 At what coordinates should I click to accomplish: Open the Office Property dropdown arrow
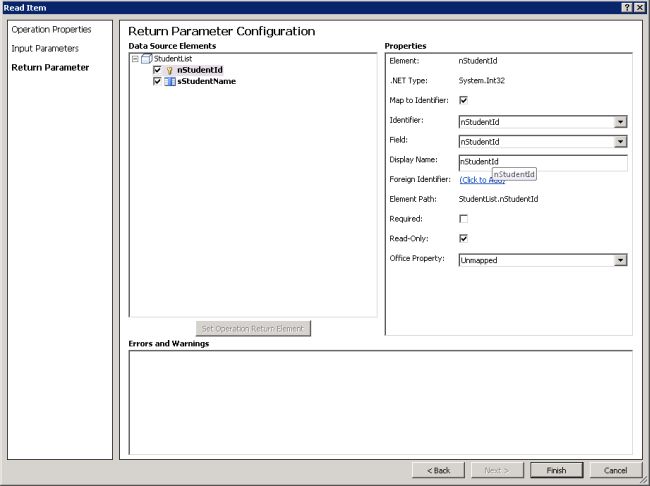[620, 260]
